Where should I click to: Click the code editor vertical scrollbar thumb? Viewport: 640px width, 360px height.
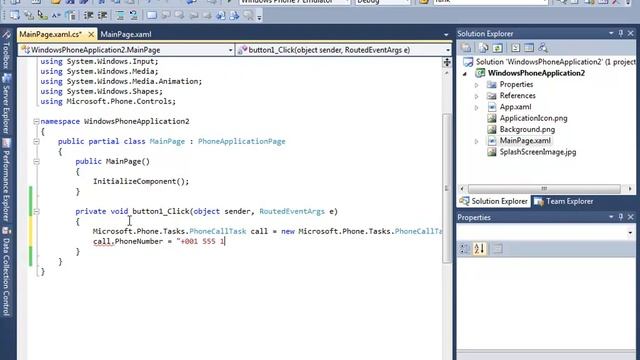(447, 189)
